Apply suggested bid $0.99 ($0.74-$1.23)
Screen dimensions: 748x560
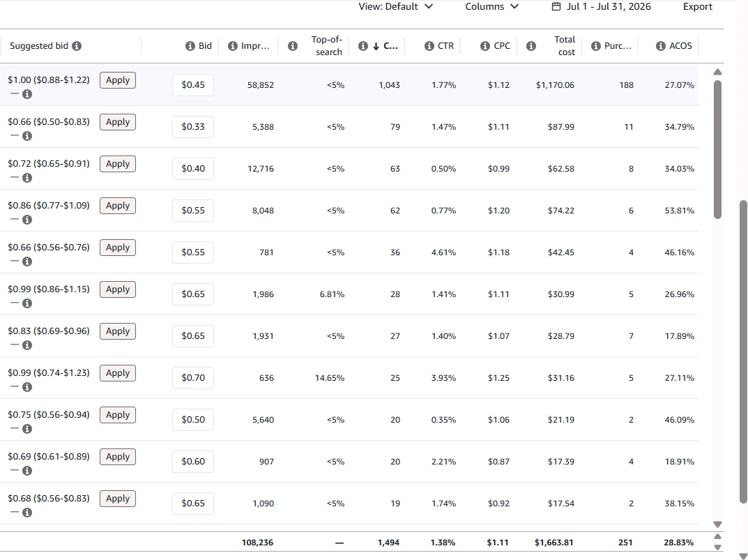(118, 373)
